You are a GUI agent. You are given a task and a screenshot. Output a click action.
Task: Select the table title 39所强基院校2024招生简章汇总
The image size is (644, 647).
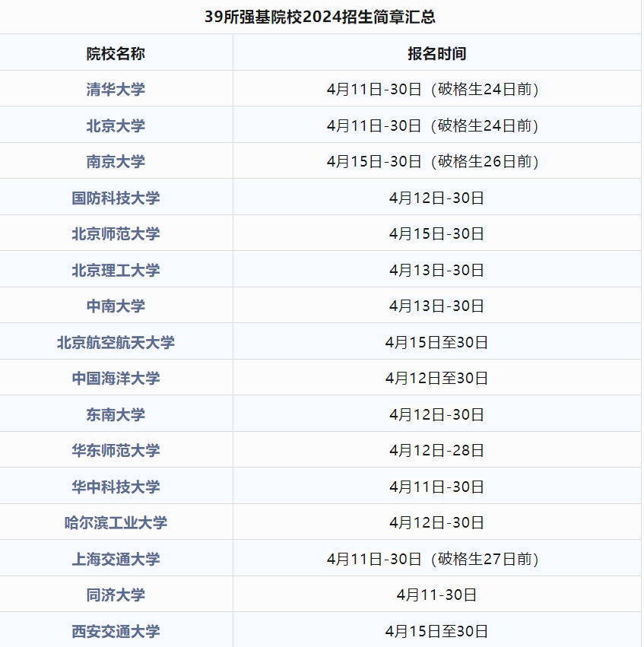[x=320, y=17]
